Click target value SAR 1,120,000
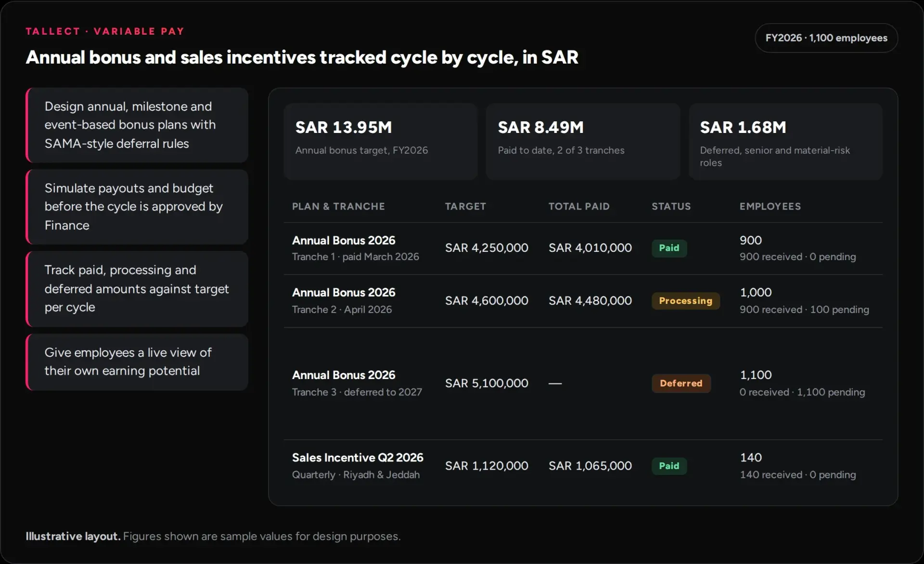The width and height of the screenshot is (924, 564). [x=487, y=466]
